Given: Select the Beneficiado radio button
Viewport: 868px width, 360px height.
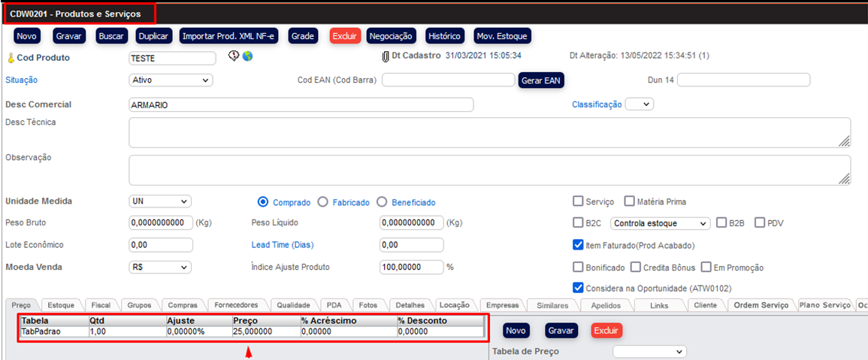Looking at the screenshot, I should (x=382, y=202).
